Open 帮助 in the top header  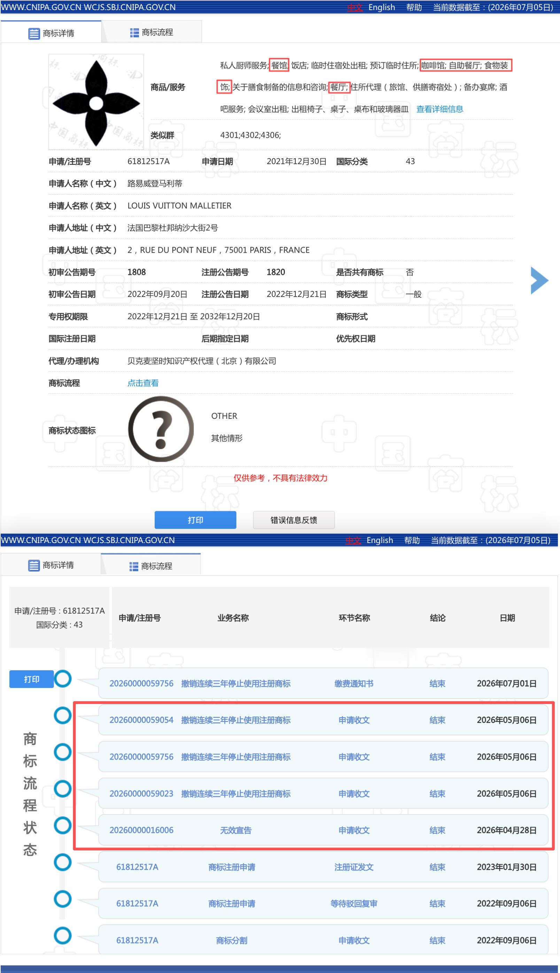[x=414, y=7]
